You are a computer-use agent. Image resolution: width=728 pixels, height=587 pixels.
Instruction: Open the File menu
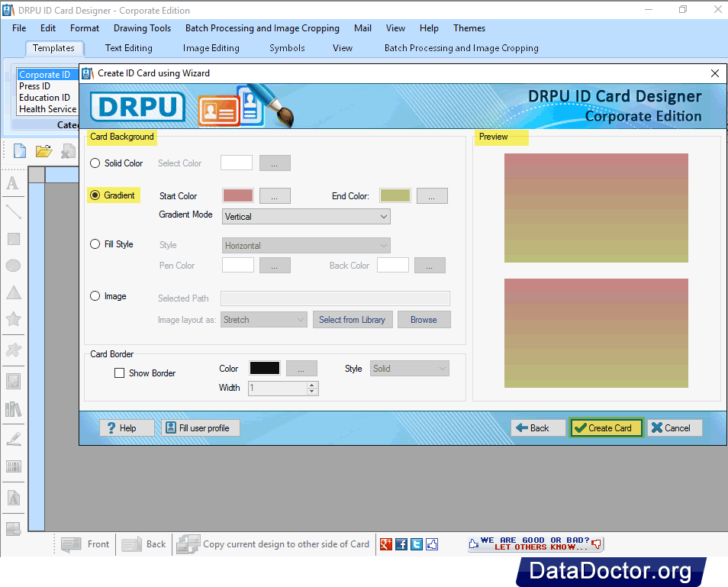coord(19,28)
